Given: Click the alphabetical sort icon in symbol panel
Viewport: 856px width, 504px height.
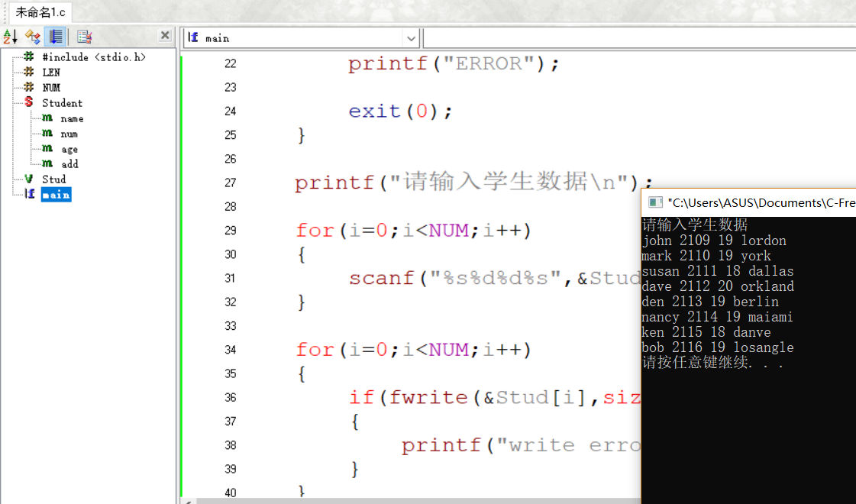Looking at the screenshot, I should coord(11,36).
